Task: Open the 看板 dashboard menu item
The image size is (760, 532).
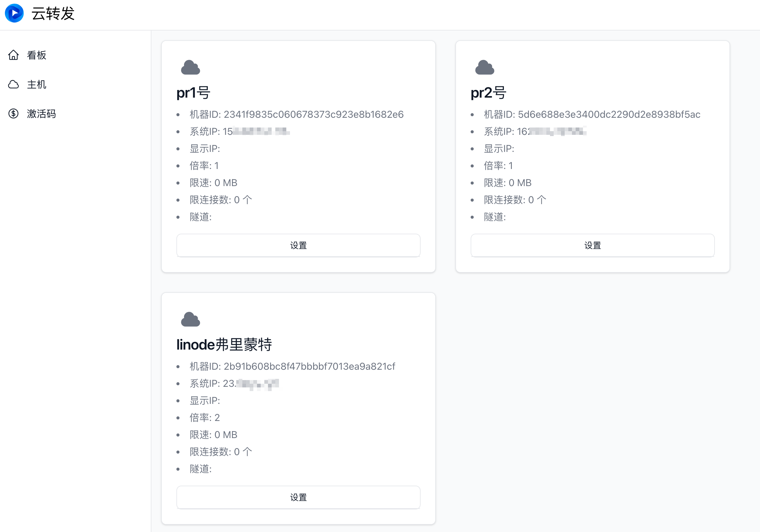Action: click(x=36, y=55)
